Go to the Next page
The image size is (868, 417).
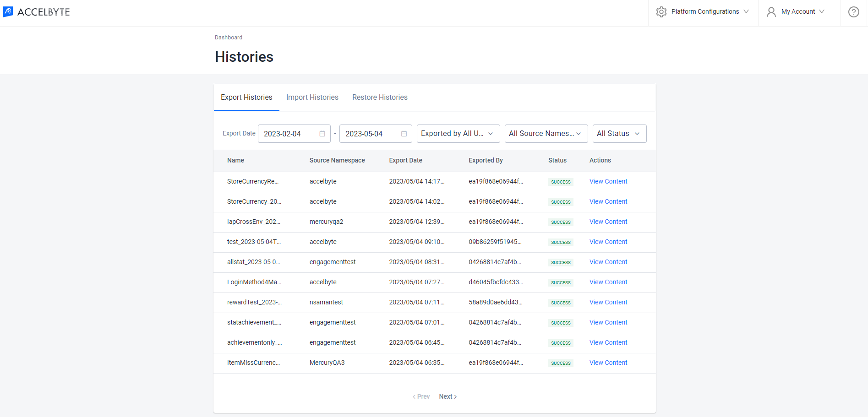[448, 397]
